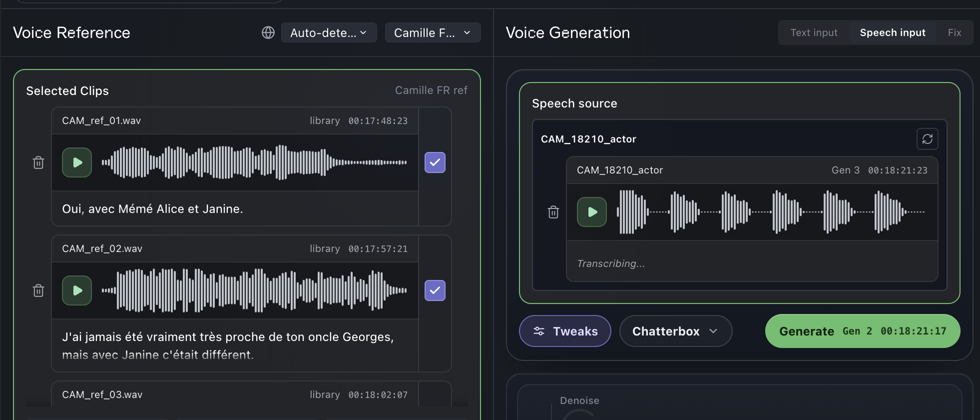
Task: Click the refresh icon beside CAM_18210_actor
Action: pos(928,139)
